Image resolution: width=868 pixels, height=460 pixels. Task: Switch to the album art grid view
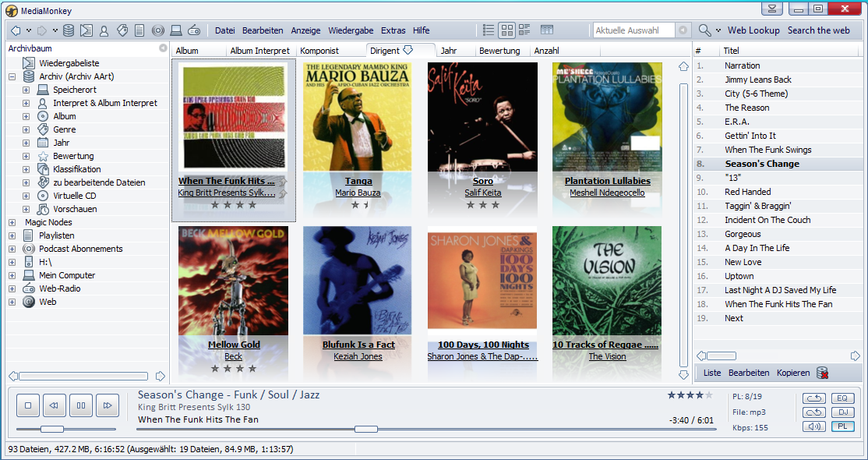tap(506, 30)
